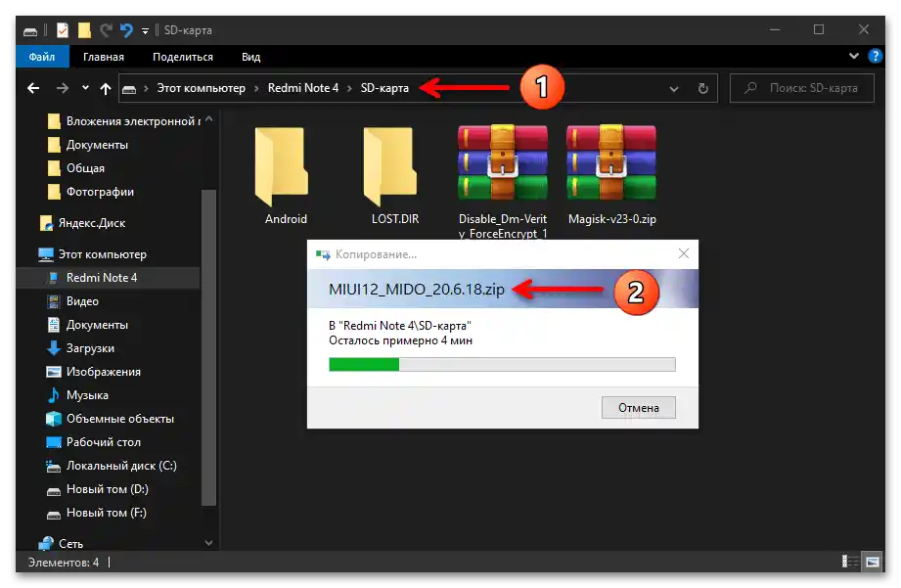Expand the address bar root location chevron

click(x=146, y=88)
